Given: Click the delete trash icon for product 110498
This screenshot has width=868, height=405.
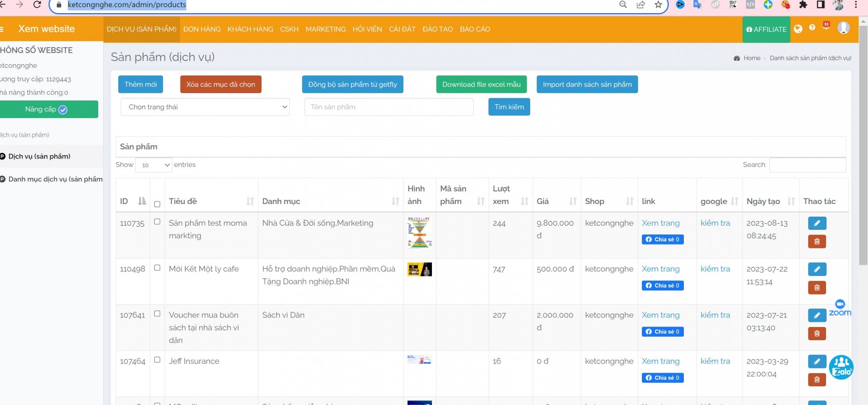Looking at the screenshot, I should [817, 288].
